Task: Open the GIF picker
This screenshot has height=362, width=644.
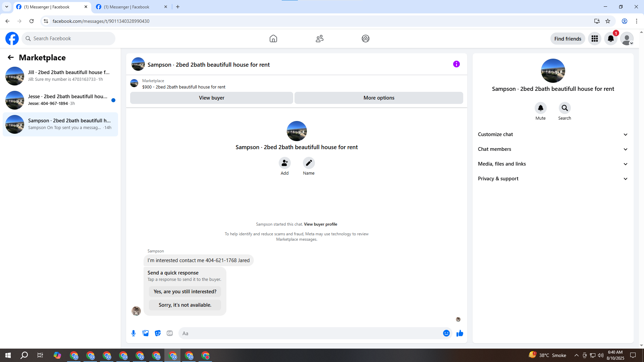Action: coord(170,333)
